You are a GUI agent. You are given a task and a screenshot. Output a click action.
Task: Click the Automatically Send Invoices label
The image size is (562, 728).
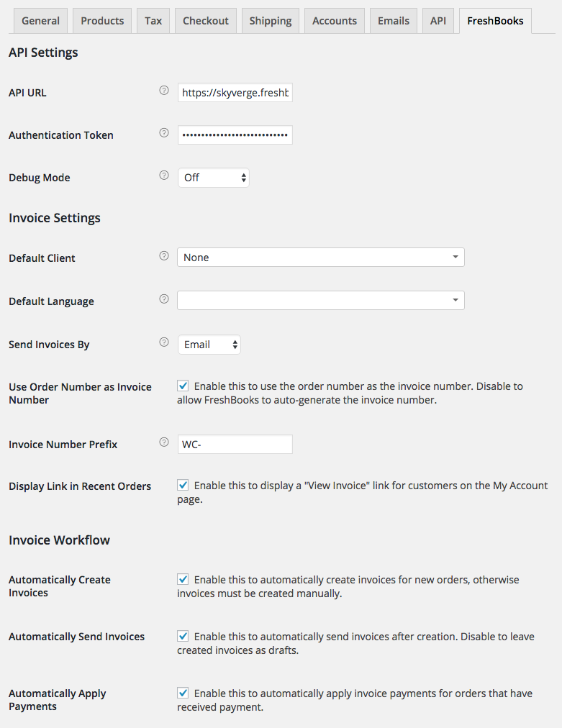76,637
